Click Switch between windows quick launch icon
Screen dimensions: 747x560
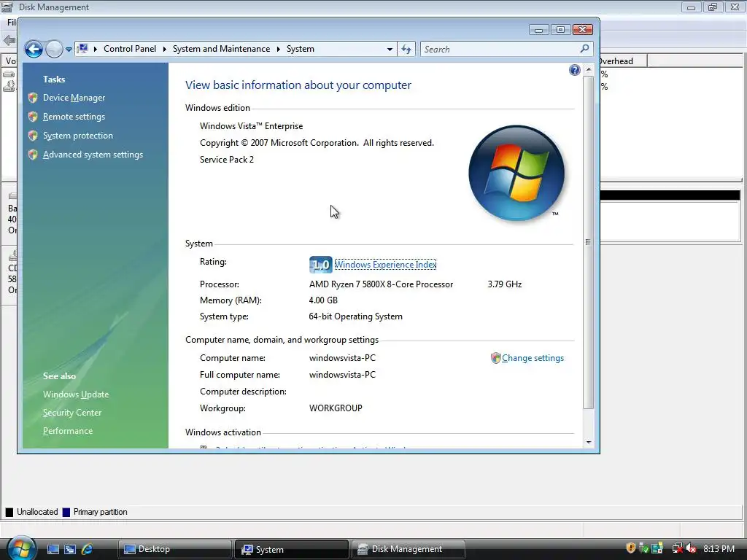click(70, 549)
